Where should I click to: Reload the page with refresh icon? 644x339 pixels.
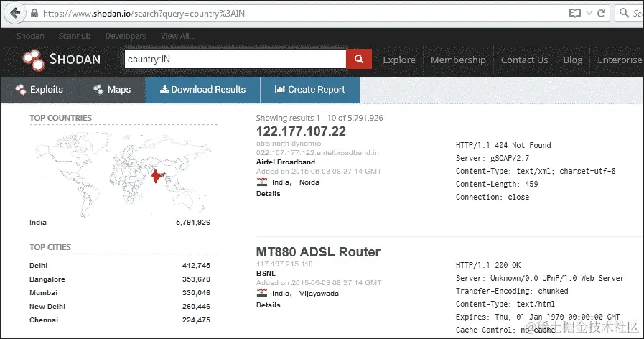[602, 13]
